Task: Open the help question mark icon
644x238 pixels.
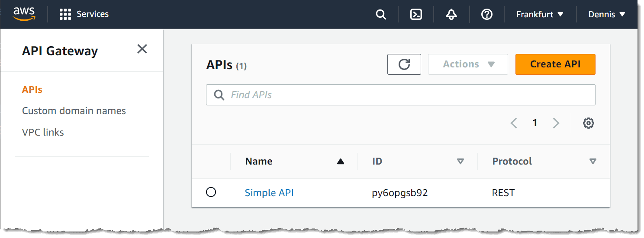Action: click(487, 15)
